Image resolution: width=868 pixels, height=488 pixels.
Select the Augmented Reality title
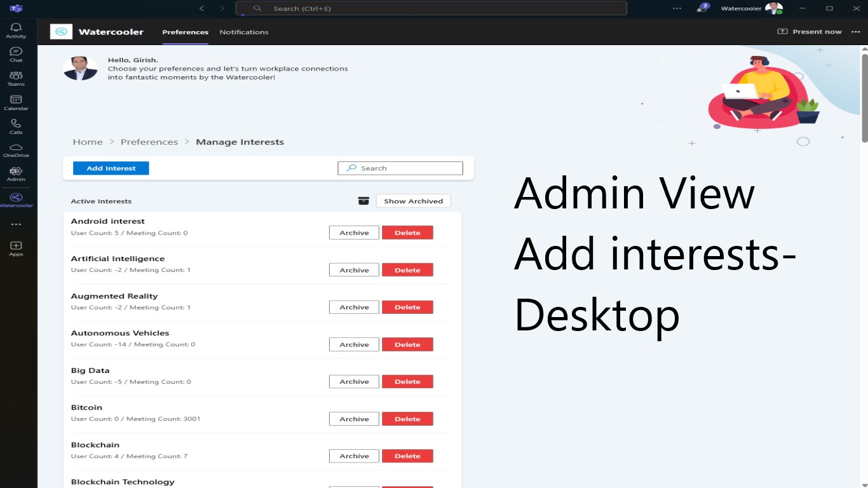(x=114, y=296)
